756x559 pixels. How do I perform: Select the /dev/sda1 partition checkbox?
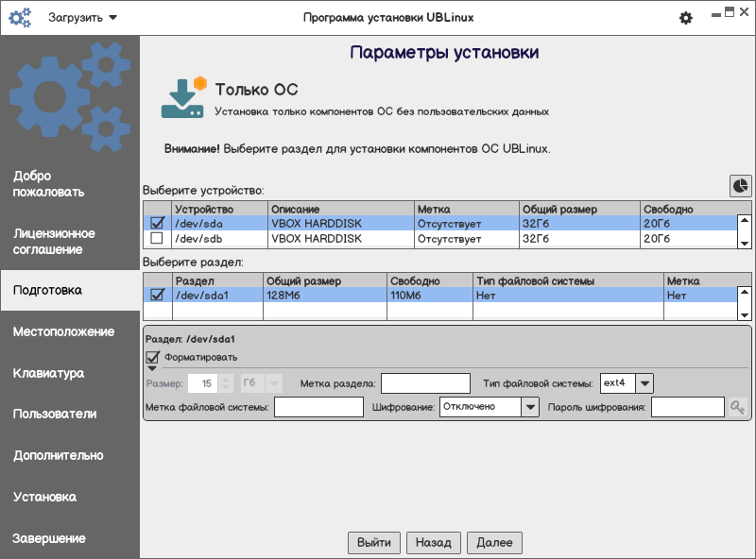[x=157, y=295]
